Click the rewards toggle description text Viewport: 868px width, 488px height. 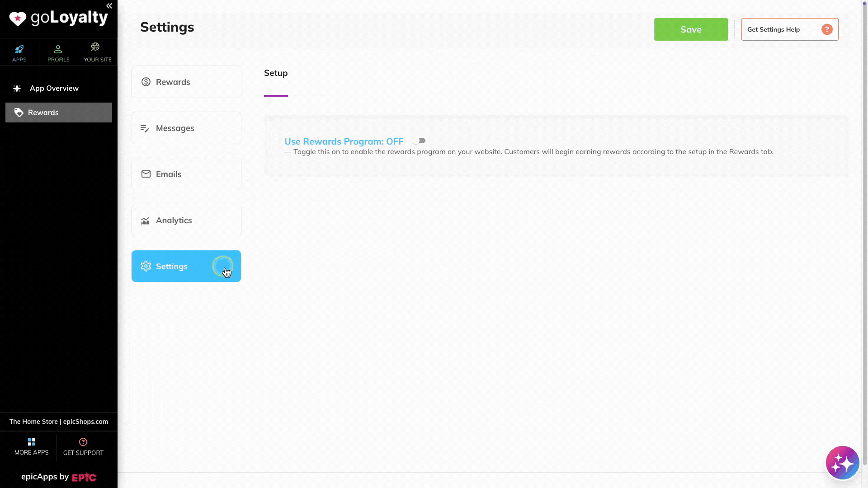tap(529, 152)
